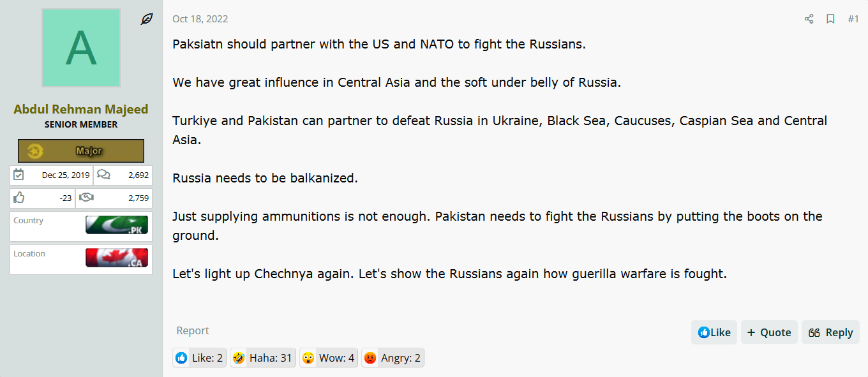View the Like: 2 reactions
This screenshot has height=377, width=868.
pos(199,358)
